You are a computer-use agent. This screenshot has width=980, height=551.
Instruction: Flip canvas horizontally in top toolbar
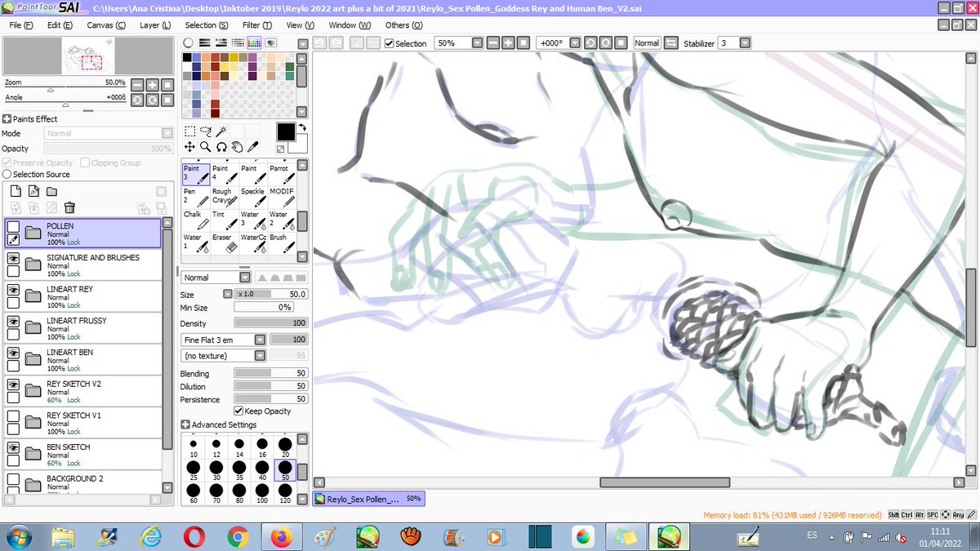pyautogui.click(x=671, y=42)
